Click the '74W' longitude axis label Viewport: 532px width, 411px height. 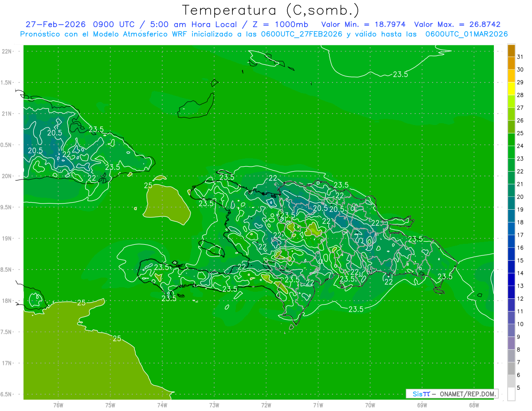162,405
